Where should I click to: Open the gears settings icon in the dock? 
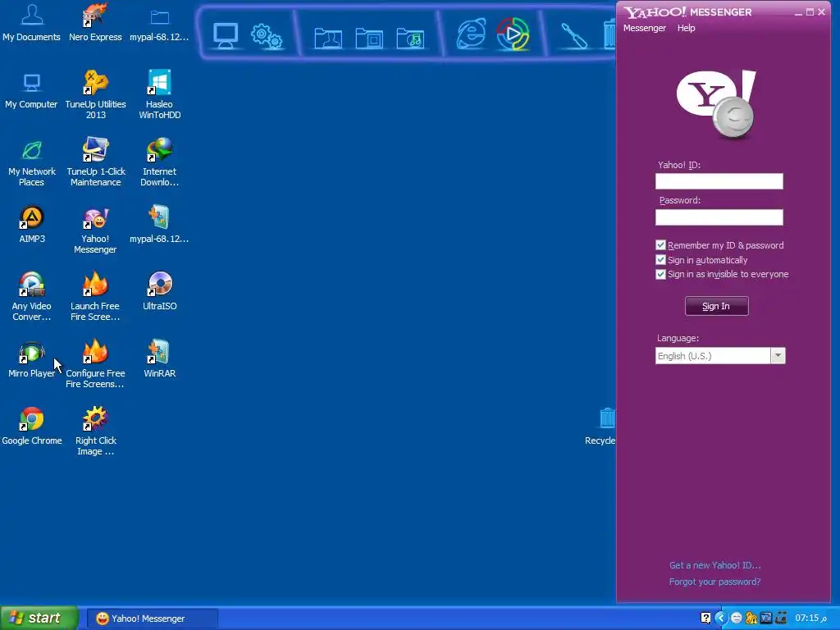(267, 36)
